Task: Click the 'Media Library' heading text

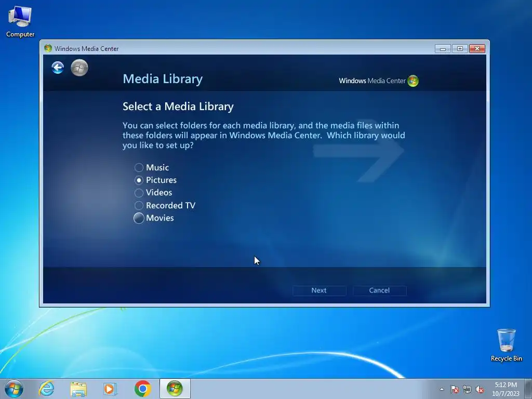Action: [163, 79]
